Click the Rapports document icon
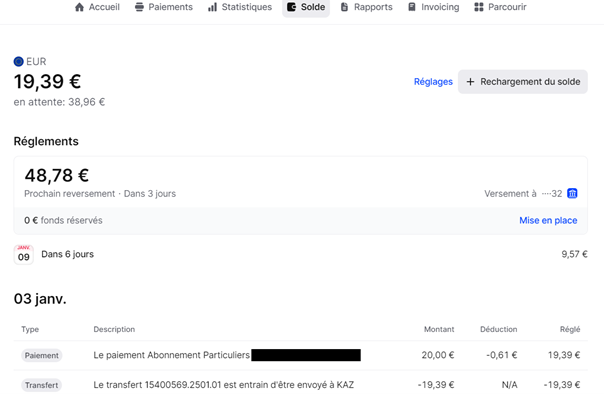 pos(344,7)
